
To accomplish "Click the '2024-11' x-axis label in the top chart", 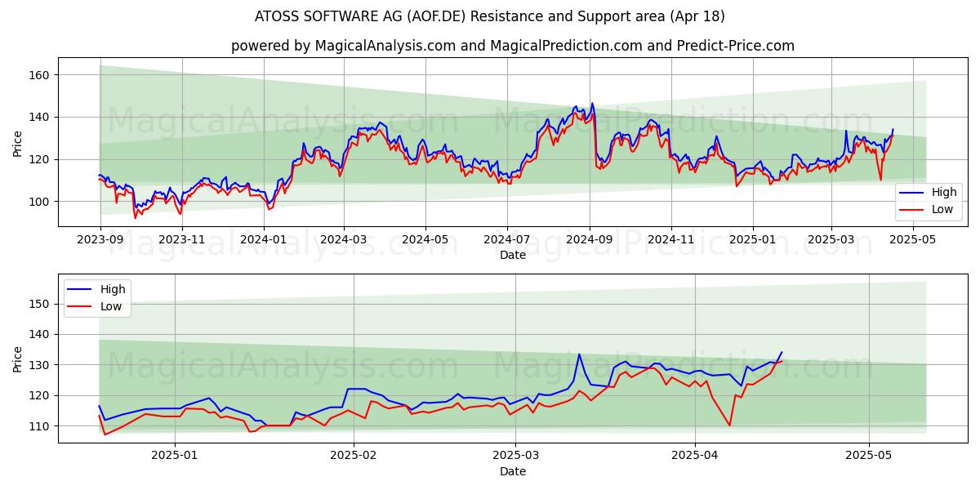I will click(x=670, y=240).
